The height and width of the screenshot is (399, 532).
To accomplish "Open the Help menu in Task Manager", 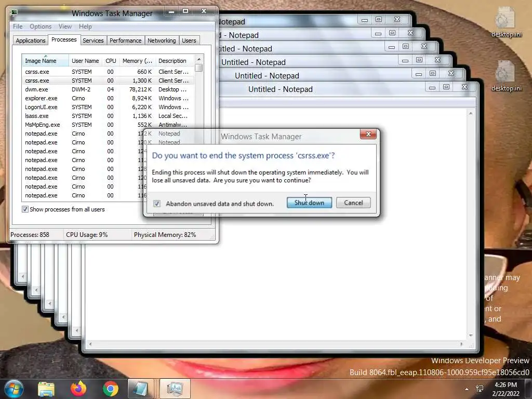I will (85, 26).
